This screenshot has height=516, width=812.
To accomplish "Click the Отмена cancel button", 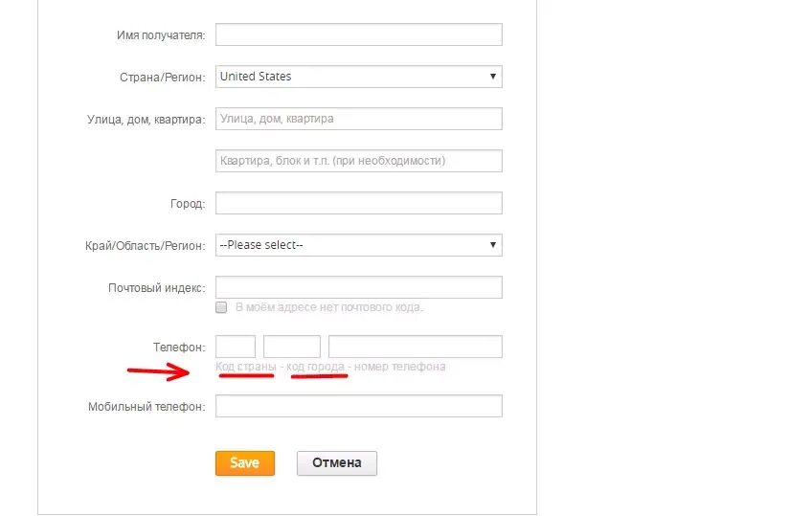I will click(x=337, y=463).
